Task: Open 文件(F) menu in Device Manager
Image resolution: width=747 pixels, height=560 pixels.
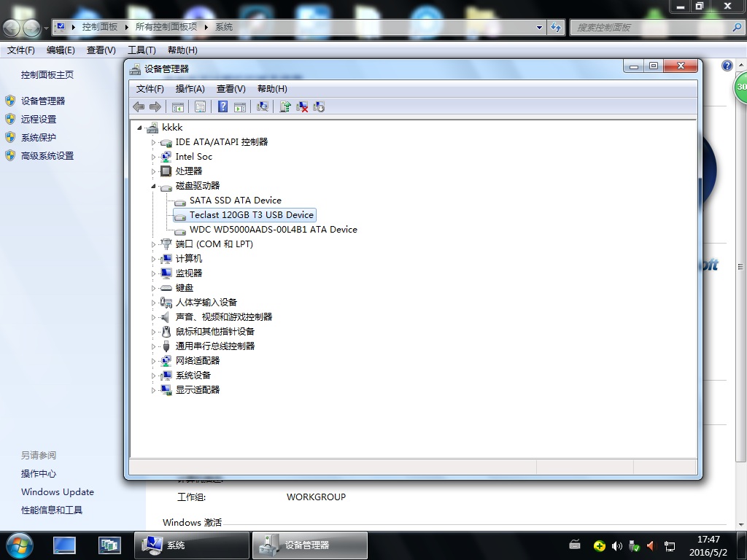Action: [x=150, y=88]
